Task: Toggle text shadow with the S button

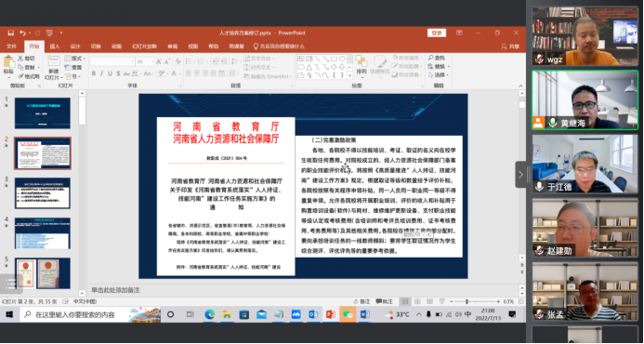Action: click(x=118, y=73)
